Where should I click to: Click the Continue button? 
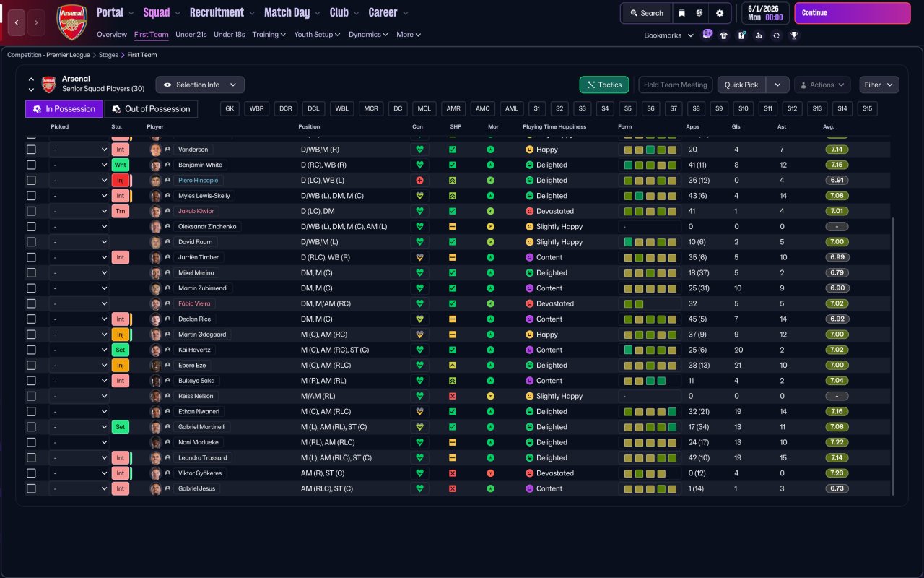pos(853,13)
